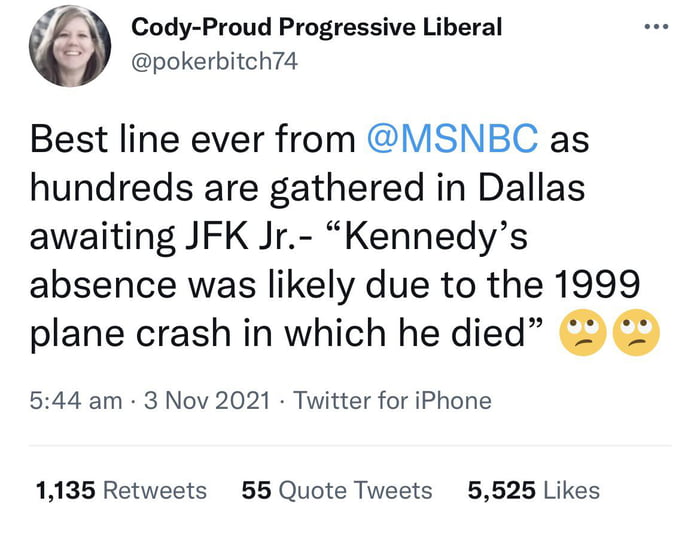Show the 55 Quote Tweets

tap(337, 490)
